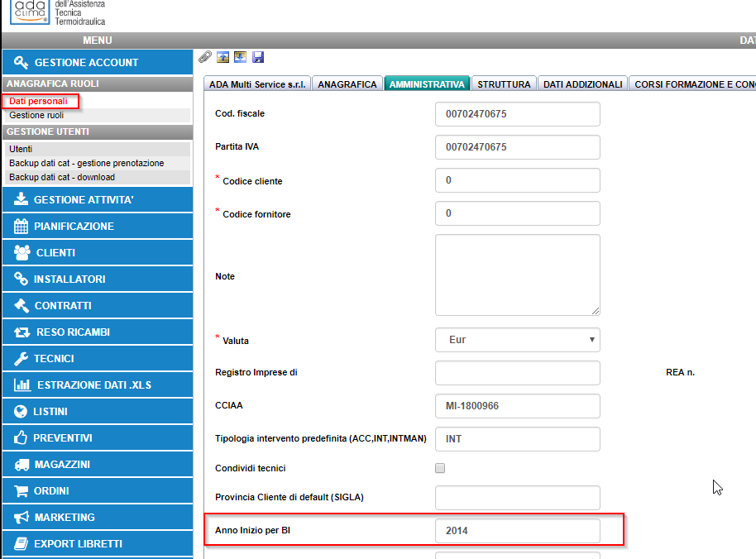The width and height of the screenshot is (756, 559).
Task: Click the GESTIONE UTENTI section header
Action: [98, 131]
